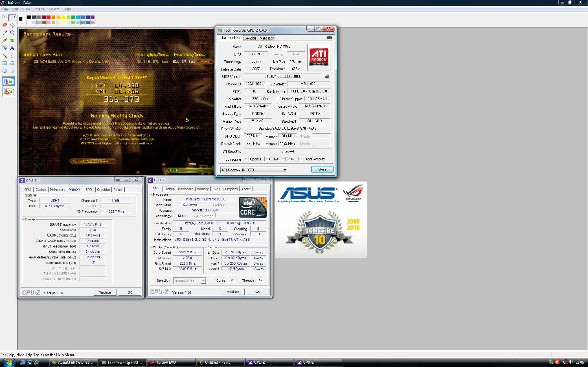This screenshot has width=588, height=367.
Task: Toggle the CUDA checkbox
Action: point(266,159)
